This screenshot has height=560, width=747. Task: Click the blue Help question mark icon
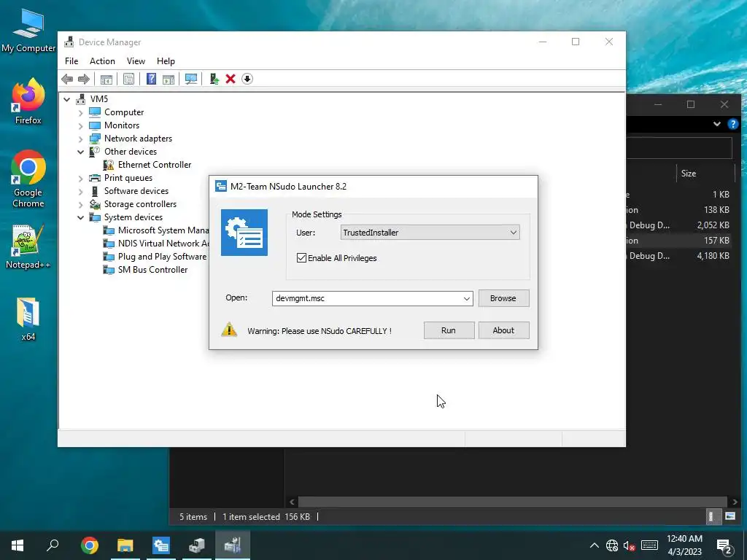(x=151, y=79)
